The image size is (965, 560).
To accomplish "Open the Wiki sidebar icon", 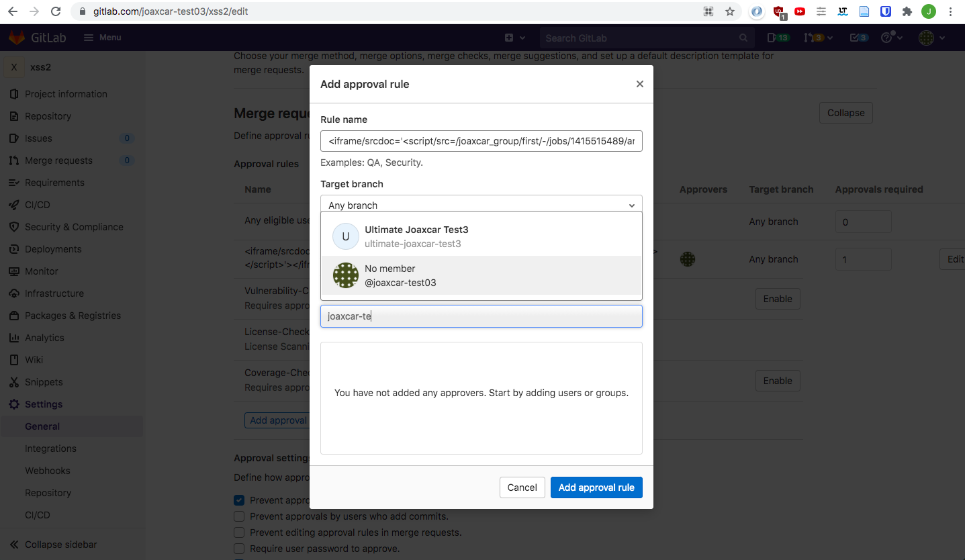I will click(13, 360).
